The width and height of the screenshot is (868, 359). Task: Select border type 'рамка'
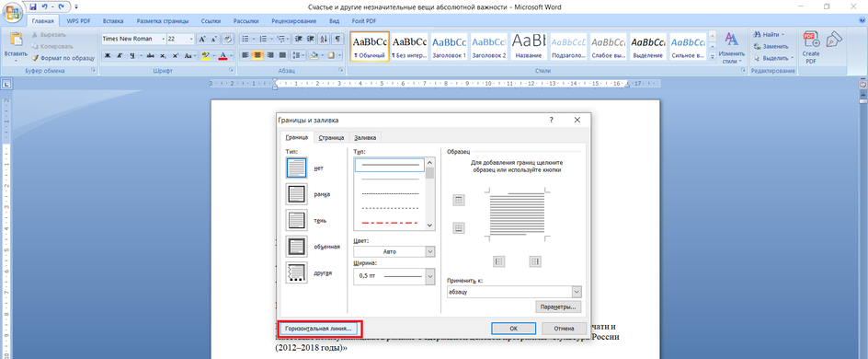point(296,194)
